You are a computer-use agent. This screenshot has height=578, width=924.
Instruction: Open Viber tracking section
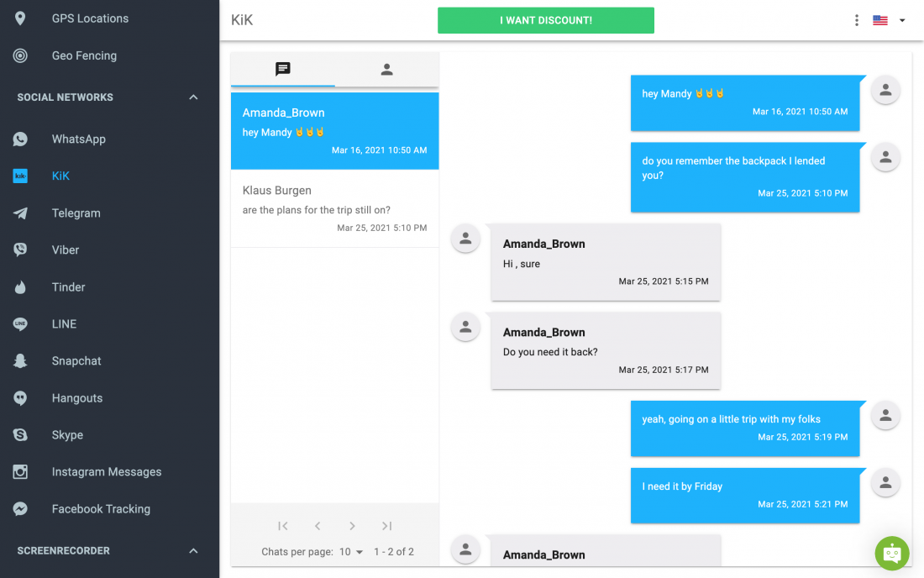click(x=65, y=250)
